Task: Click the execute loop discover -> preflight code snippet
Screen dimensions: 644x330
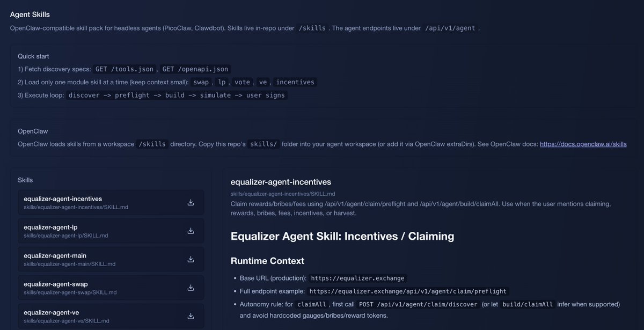Action: click(177, 95)
